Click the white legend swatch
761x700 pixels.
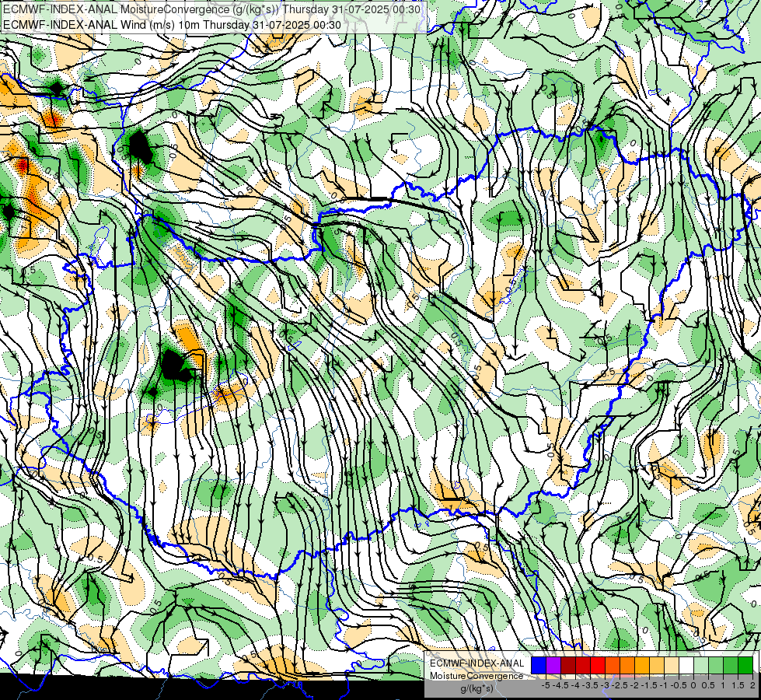pyautogui.click(x=686, y=665)
